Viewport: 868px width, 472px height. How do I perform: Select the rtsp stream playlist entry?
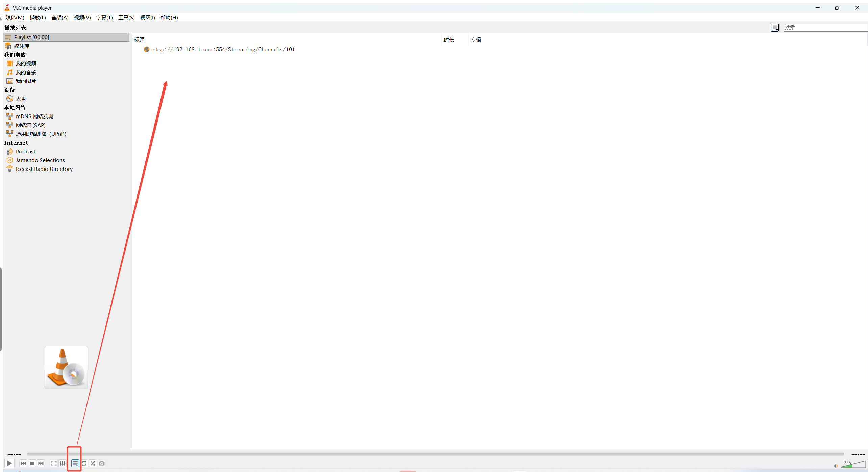[223, 50]
